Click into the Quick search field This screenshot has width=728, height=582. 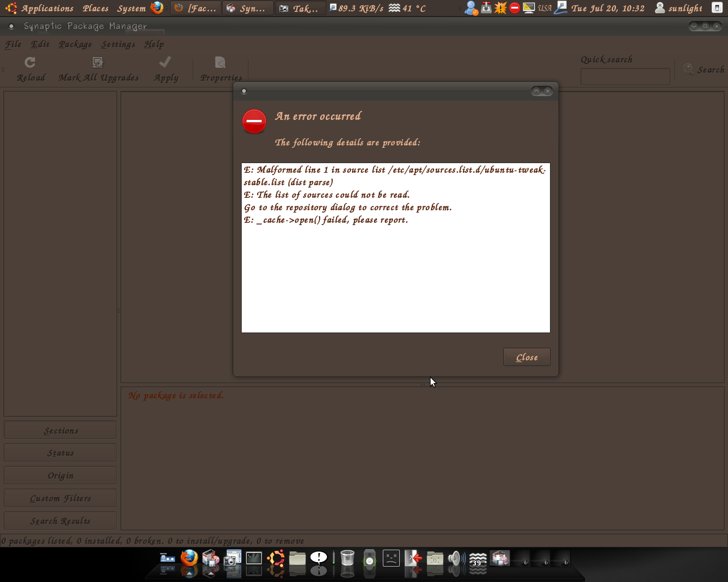pos(625,77)
